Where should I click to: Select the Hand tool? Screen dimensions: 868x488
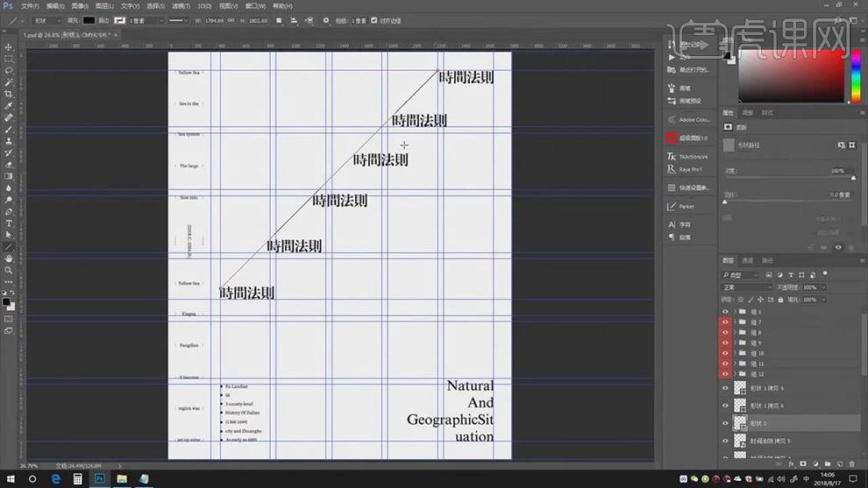[9, 258]
